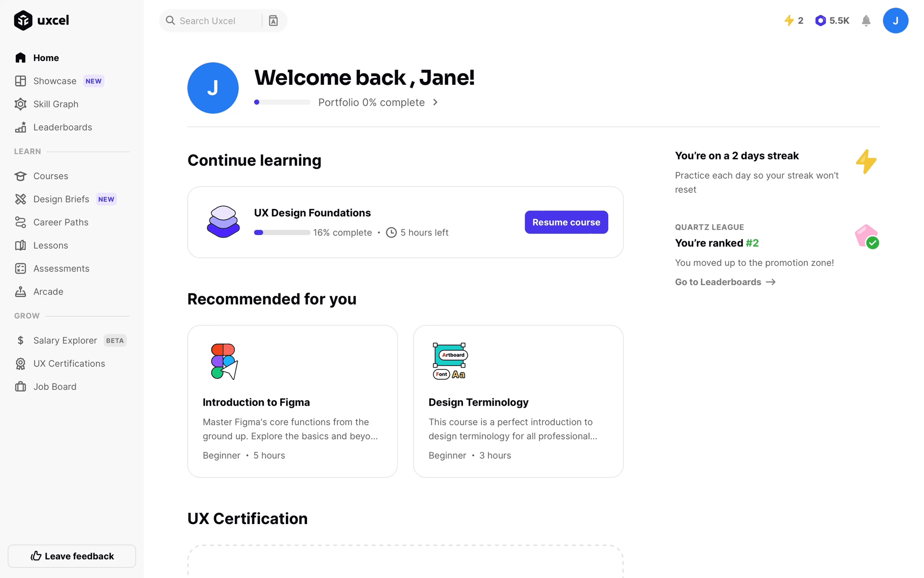Click the NEW badge beside Design Briefs
Viewport: 924px width, 578px height.
point(106,199)
